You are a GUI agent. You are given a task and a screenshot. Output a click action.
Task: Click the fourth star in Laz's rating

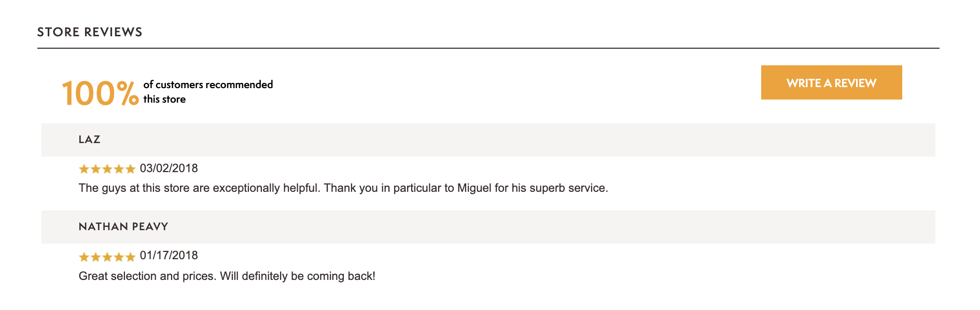pyautogui.click(x=119, y=169)
